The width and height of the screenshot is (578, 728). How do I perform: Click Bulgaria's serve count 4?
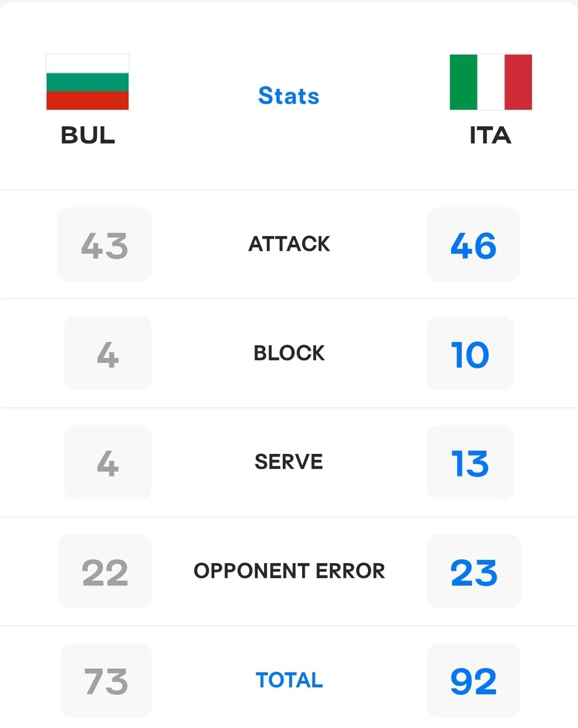108,462
